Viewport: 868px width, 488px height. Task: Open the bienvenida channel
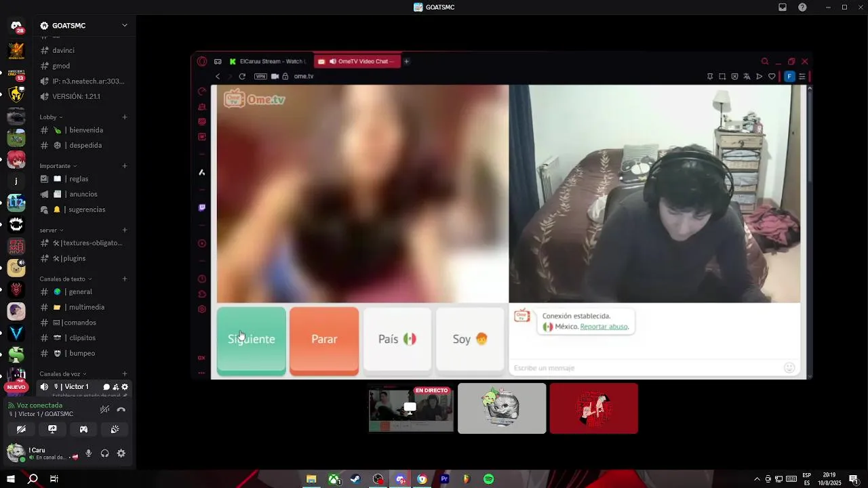click(83, 130)
